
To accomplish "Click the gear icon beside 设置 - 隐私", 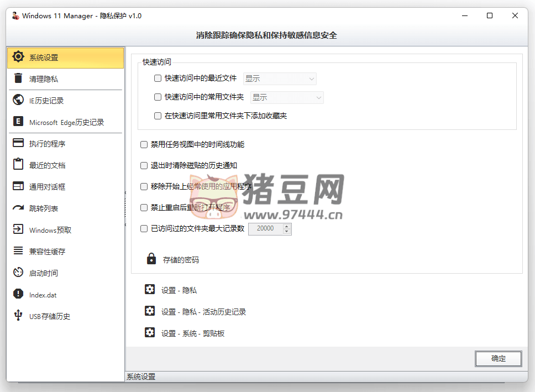I will [x=150, y=290].
